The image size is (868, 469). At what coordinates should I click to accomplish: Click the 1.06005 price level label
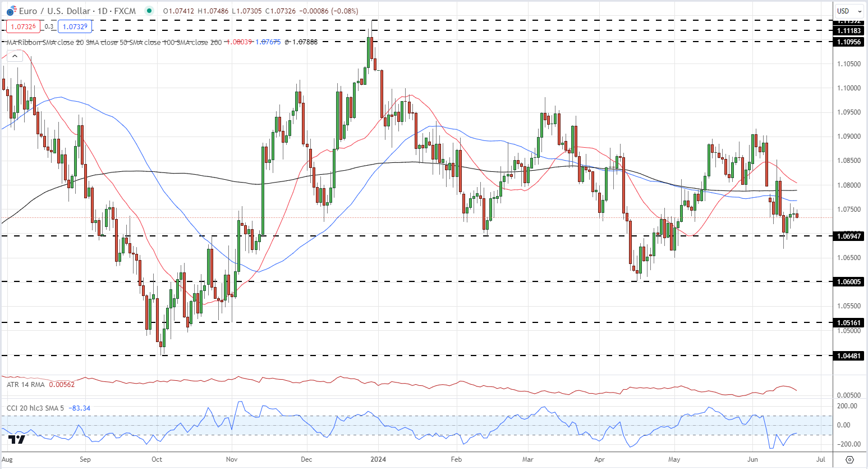[849, 281]
